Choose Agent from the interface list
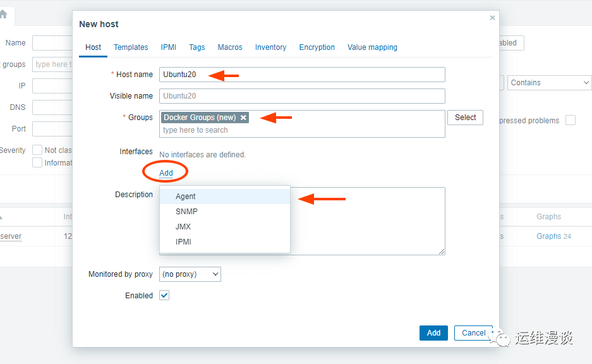The width and height of the screenshot is (592, 364). (x=186, y=197)
